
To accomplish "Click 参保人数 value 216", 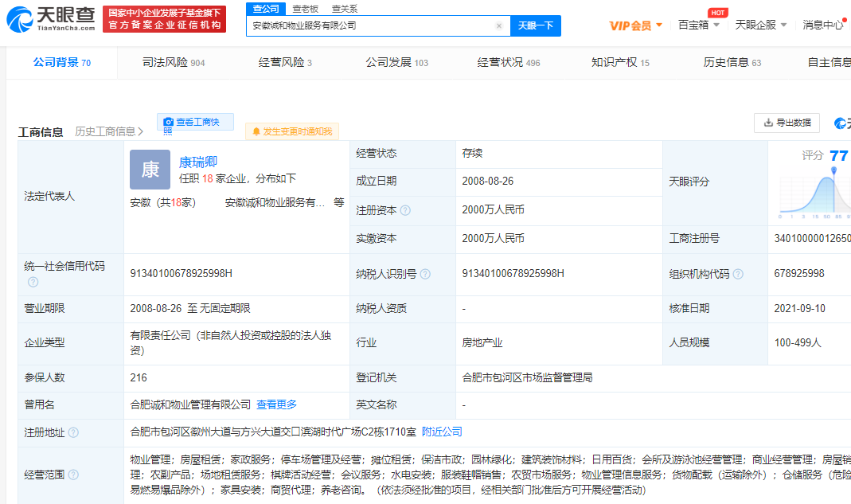I will (x=139, y=377).
